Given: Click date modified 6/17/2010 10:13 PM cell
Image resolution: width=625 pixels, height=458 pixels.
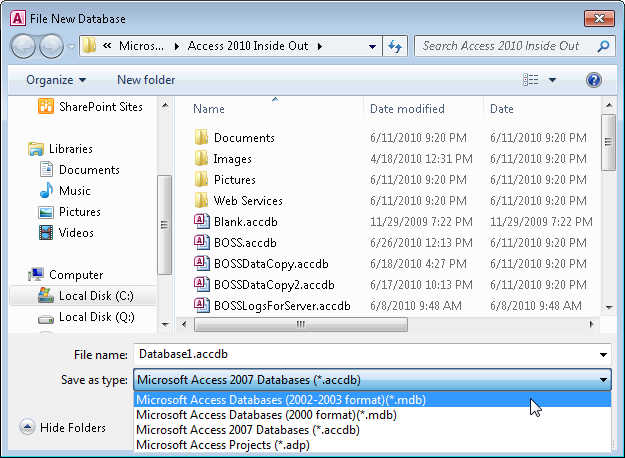Looking at the screenshot, I should click(x=421, y=285).
